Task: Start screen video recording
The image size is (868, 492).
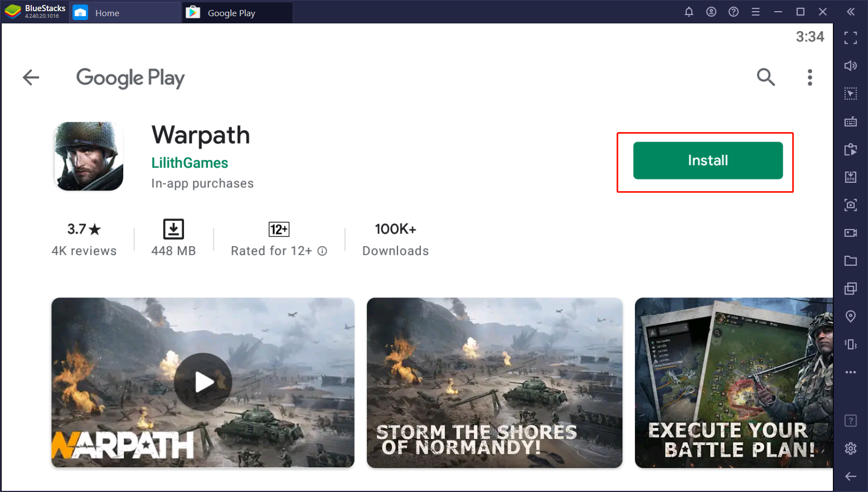Action: coord(851,233)
